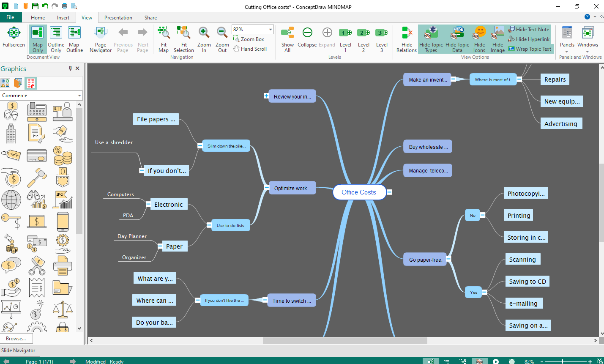Switch to Outline Only view
The height and width of the screenshot is (364, 604).
pyautogui.click(x=56, y=39)
